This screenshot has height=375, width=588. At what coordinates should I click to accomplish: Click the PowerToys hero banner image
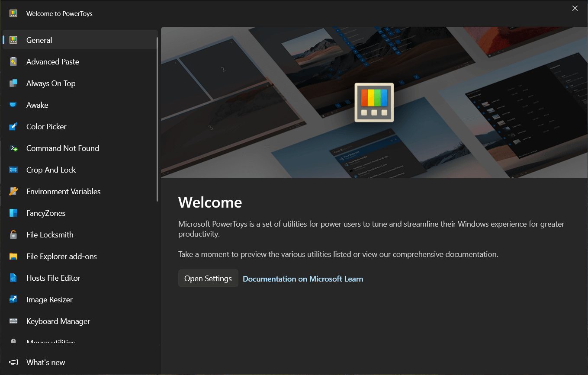(374, 103)
